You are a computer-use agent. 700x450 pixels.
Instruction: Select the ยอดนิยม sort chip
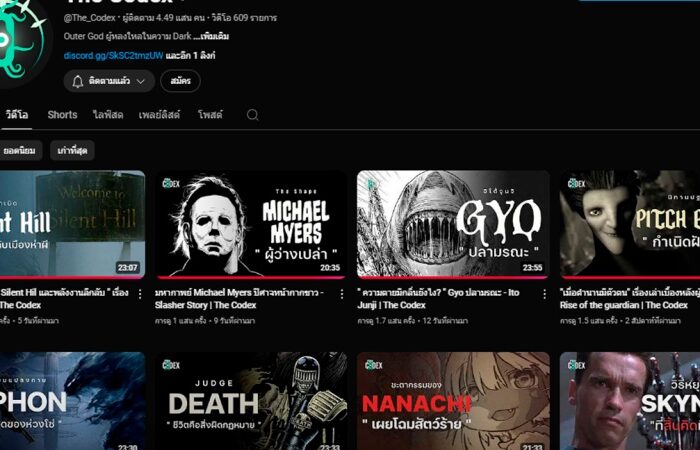tap(20, 150)
